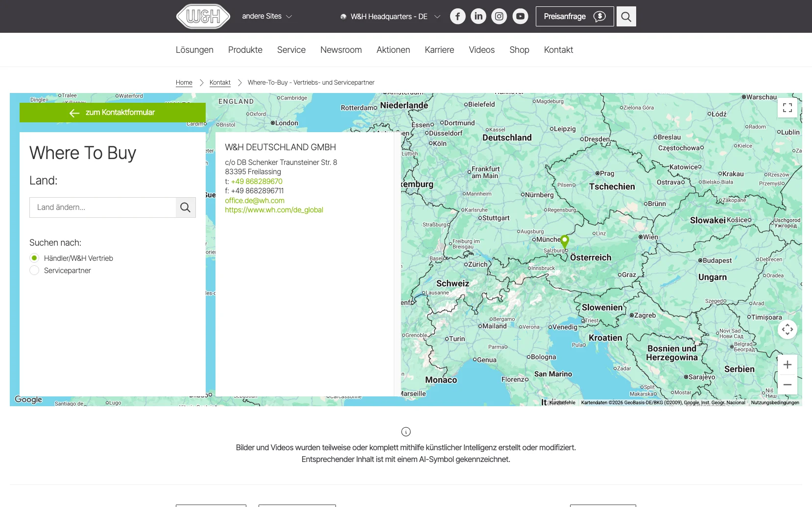Open the W&H Facebook page icon
This screenshot has height=507, width=812.
[458, 17]
